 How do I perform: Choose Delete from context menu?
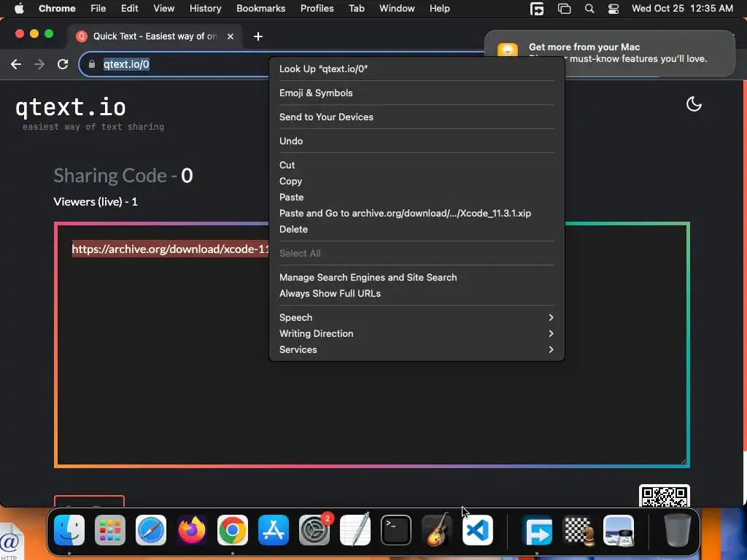417,229
